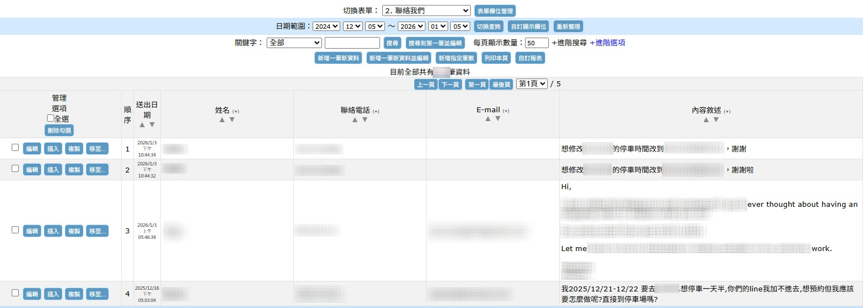The image size is (868, 308).
Task: Click the 自訂顯示欄位 button
Action: pyautogui.click(x=528, y=27)
